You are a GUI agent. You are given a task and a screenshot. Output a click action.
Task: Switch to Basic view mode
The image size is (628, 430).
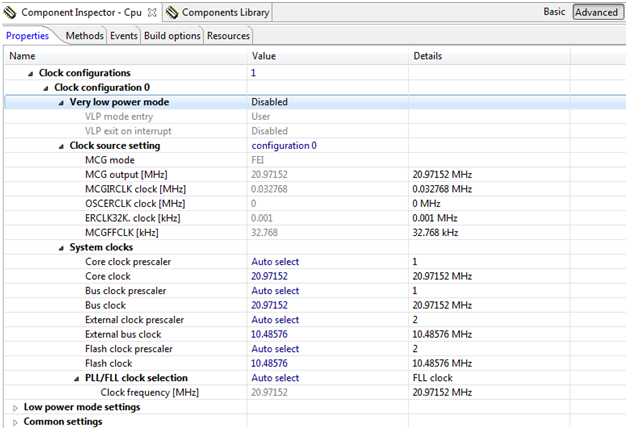coord(553,13)
